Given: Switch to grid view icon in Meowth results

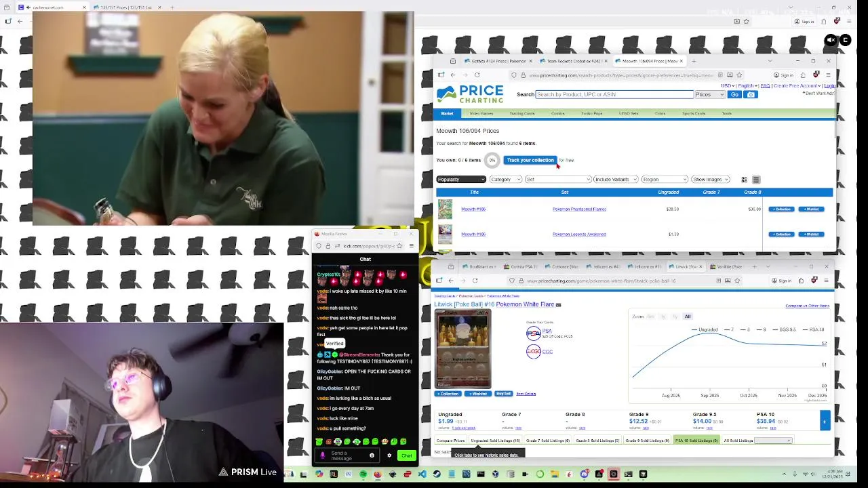Looking at the screenshot, I should pyautogui.click(x=744, y=180).
